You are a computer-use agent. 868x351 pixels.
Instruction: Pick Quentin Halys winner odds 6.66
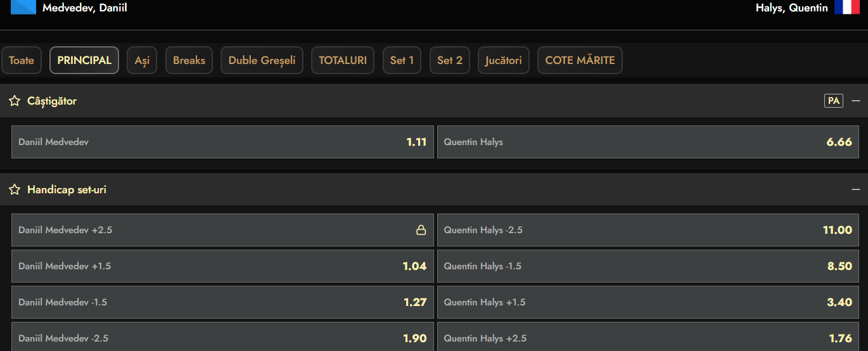point(648,142)
